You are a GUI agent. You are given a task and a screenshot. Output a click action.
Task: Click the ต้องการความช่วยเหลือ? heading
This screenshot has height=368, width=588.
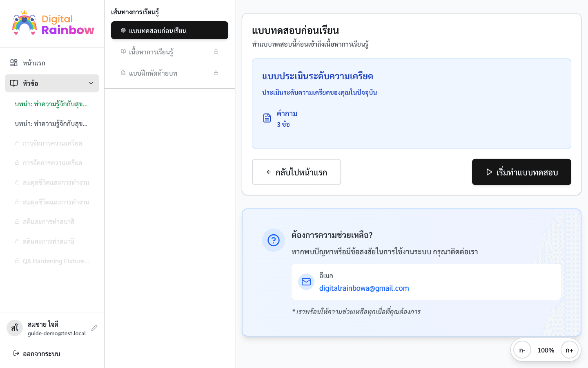tap(332, 235)
